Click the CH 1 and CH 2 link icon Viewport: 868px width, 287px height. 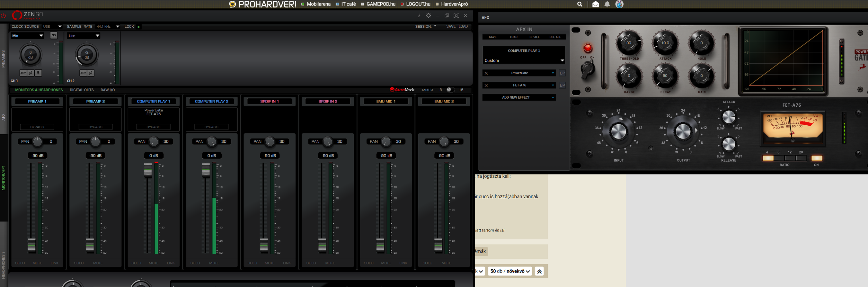click(54, 35)
